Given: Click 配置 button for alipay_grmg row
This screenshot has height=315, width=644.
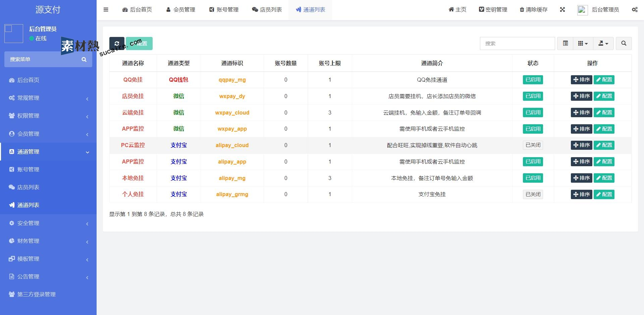Looking at the screenshot, I should (604, 194).
